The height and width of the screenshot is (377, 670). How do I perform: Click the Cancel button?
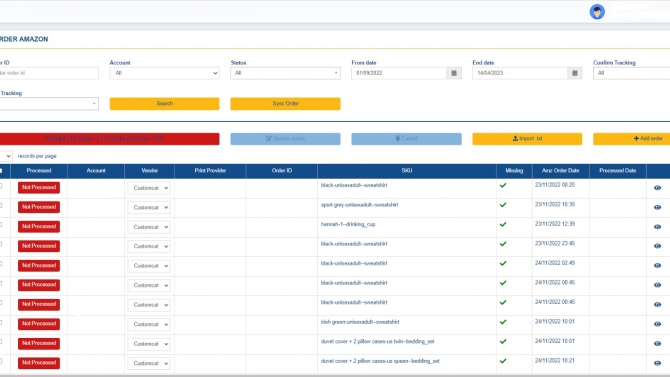click(406, 139)
